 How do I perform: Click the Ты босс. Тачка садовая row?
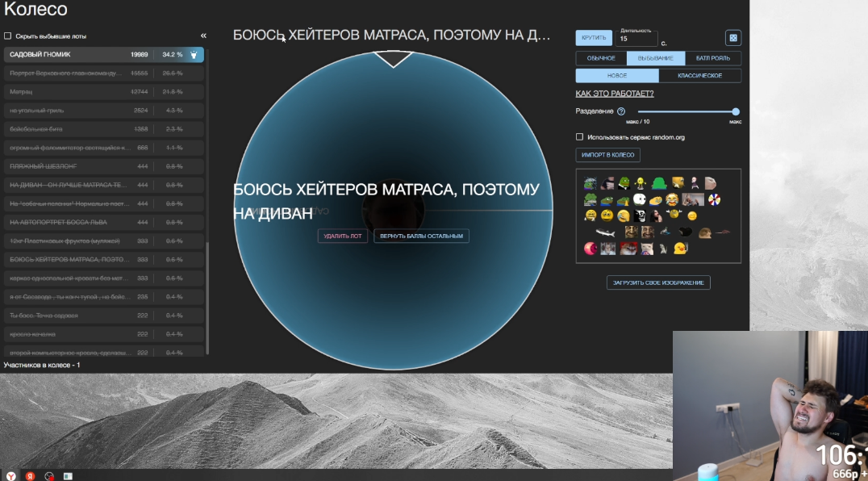tap(104, 316)
